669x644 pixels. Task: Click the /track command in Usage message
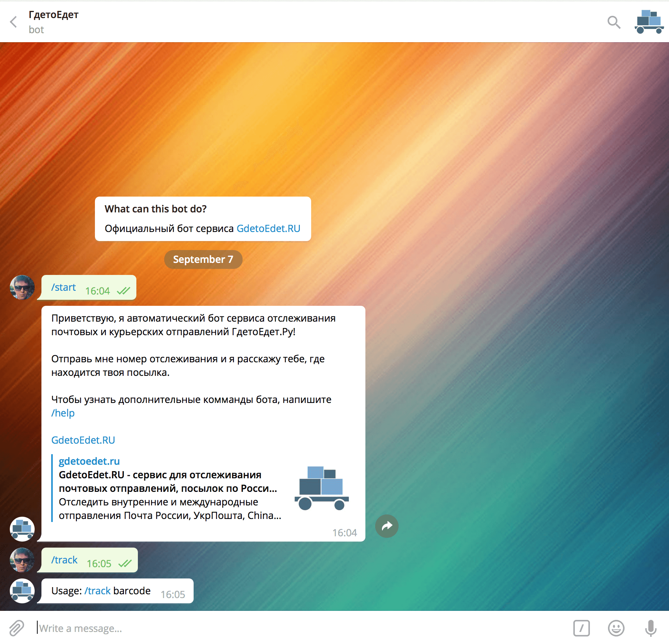(x=98, y=591)
